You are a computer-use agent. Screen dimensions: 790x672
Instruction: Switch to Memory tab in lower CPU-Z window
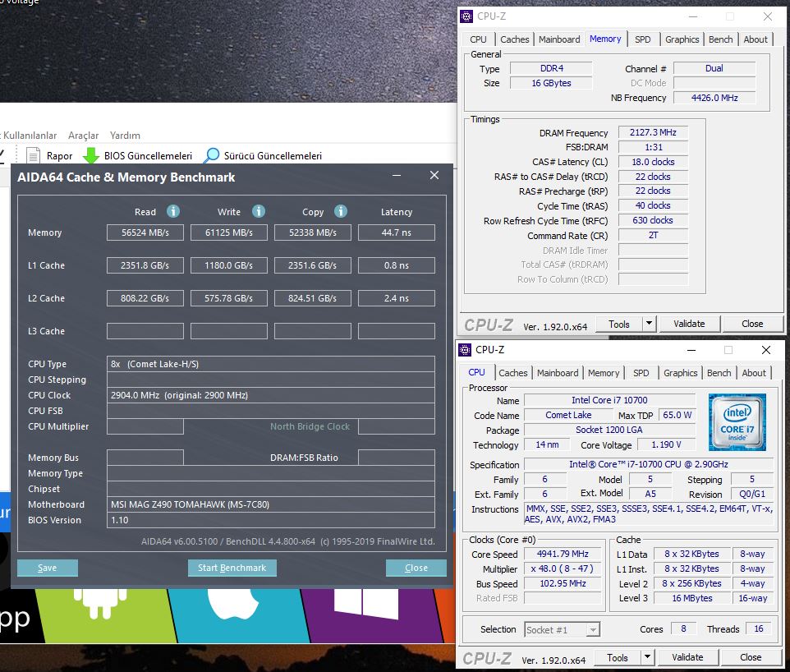603,373
